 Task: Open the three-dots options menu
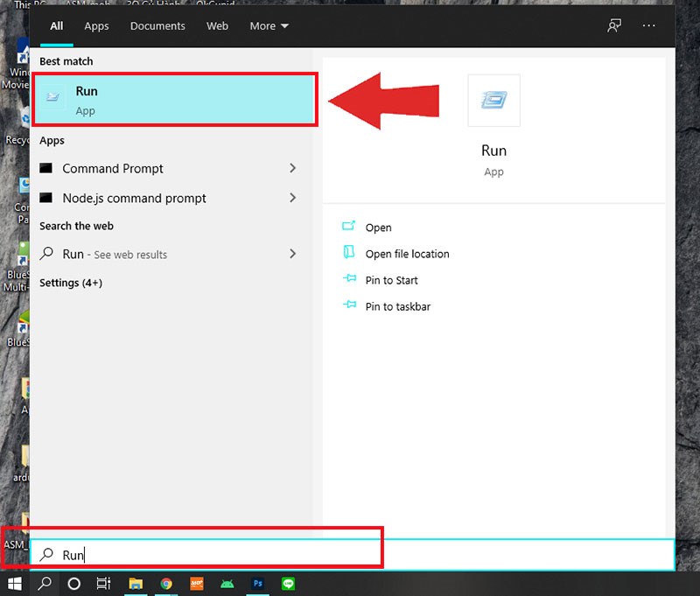click(648, 25)
